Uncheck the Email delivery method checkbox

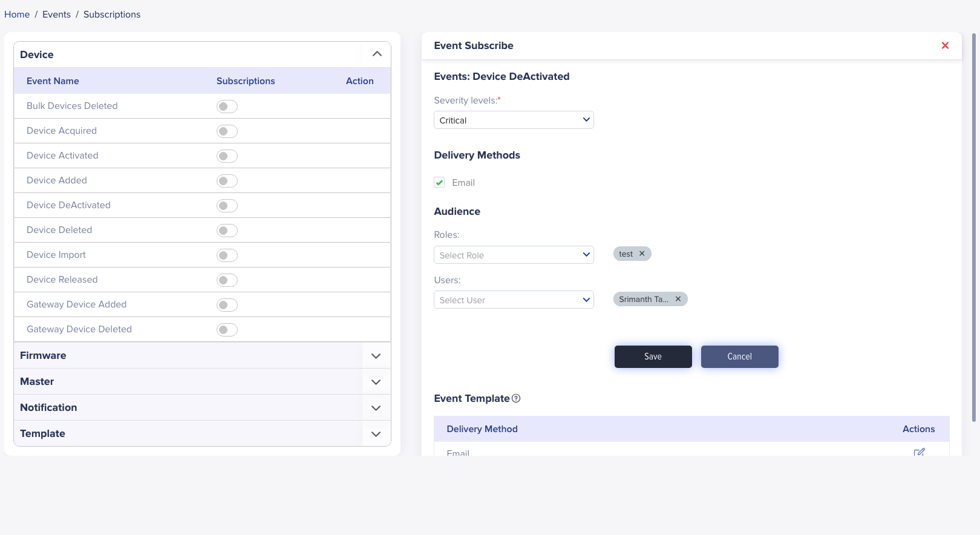click(440, 183)
